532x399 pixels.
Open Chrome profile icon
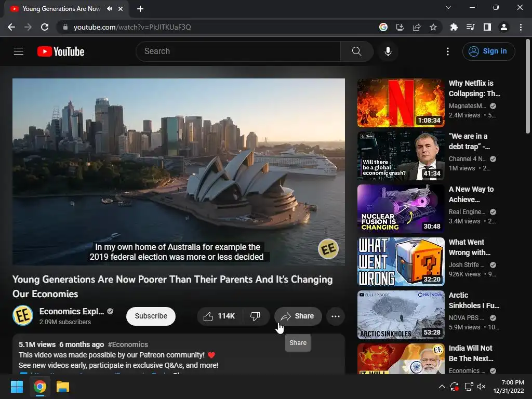click(504, 27)
